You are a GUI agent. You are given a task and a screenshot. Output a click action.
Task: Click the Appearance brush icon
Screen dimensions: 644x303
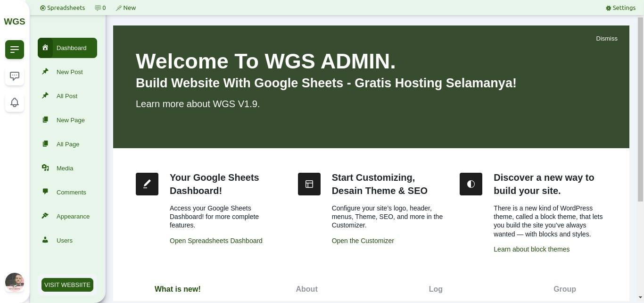(45, 216)
